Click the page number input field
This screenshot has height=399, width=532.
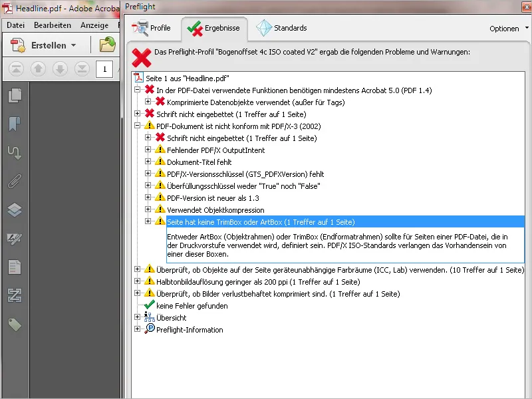(104, 69)
